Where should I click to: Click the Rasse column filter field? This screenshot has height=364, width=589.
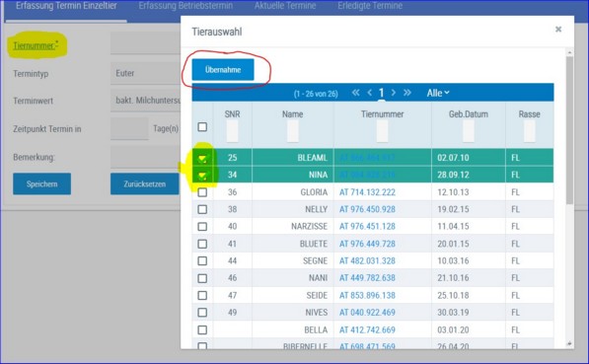(x=529, y=132)
